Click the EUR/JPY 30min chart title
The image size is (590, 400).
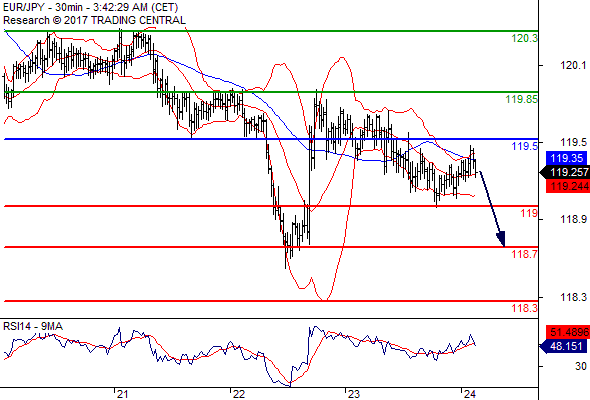[90, 7]
